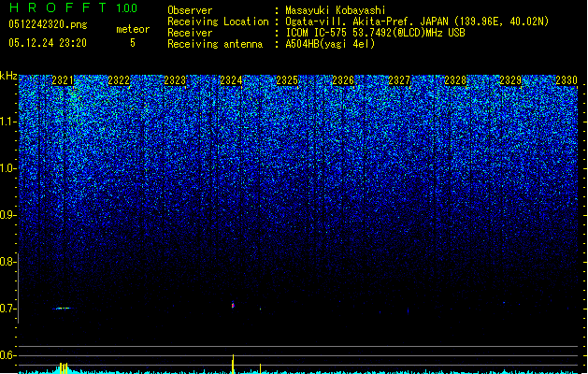Click the 1.1 kHz axis label

[7, 122]
